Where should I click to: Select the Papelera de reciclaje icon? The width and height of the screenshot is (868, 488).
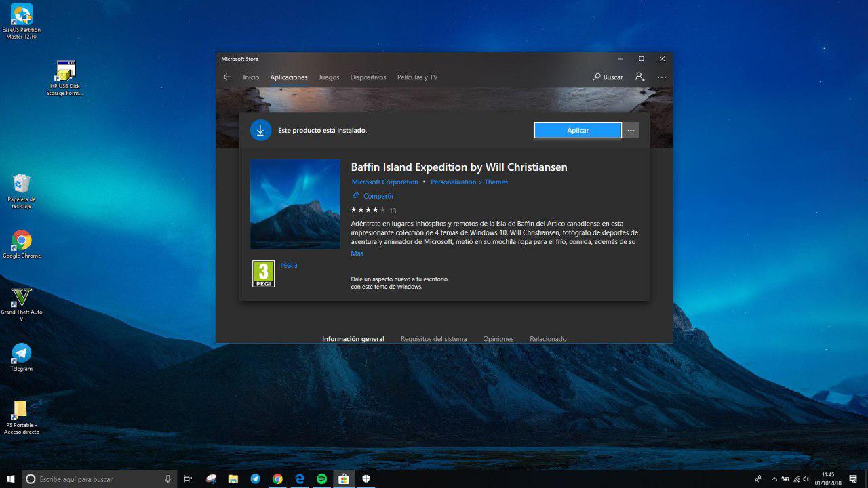22,191
